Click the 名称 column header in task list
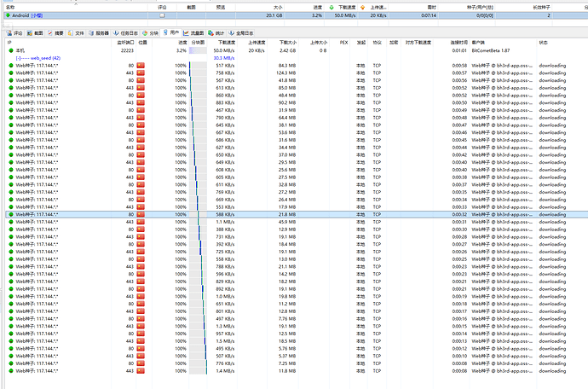Screen dimensions: 588x389 point(11,6)
